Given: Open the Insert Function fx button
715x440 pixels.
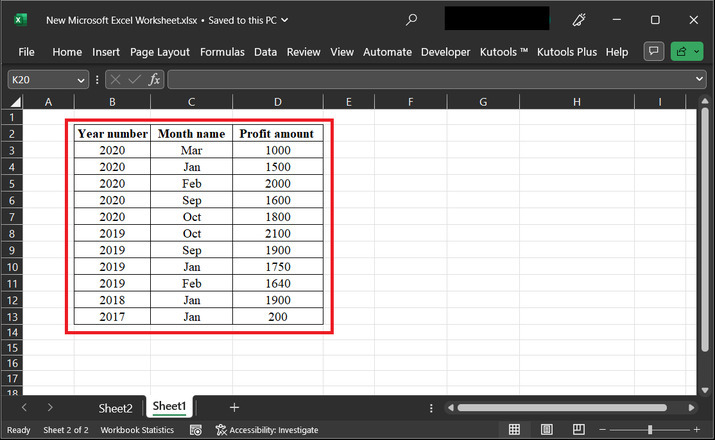Looking at the screenshot, I should click(x=154, y=80).
